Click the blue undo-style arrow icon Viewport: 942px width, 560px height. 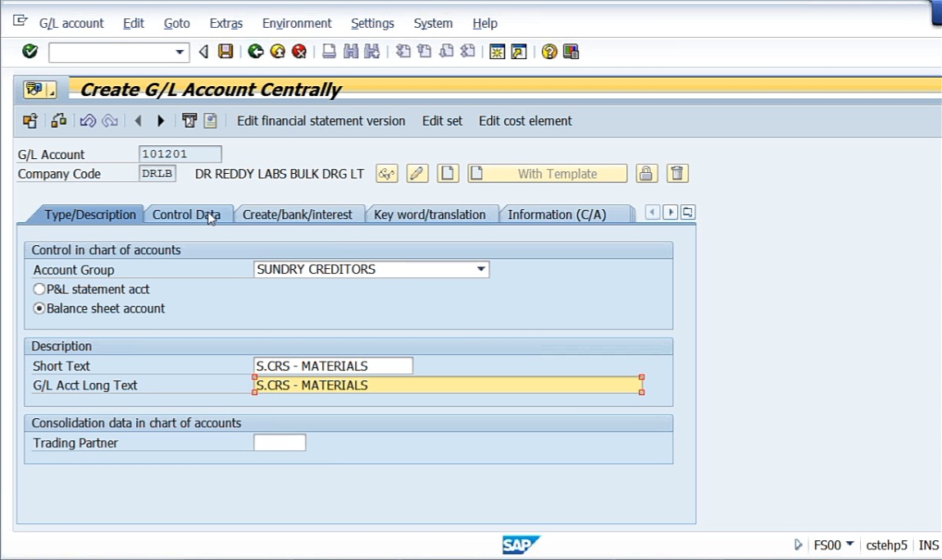88,121
